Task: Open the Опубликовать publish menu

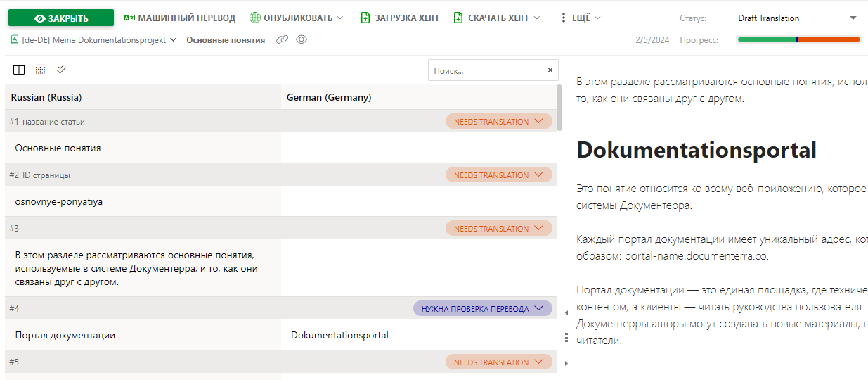Action: (x=297, y=18)
